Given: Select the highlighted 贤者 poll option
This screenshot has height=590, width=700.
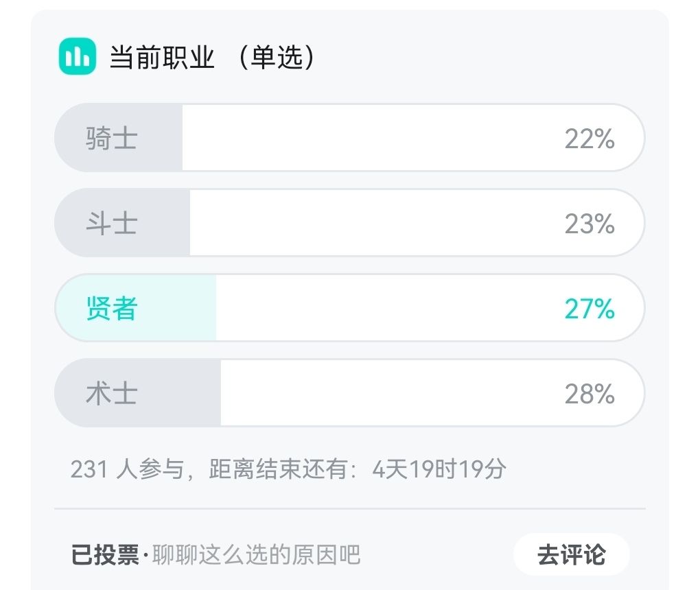Looking at the screenshot, I should [x=349, y=308].
